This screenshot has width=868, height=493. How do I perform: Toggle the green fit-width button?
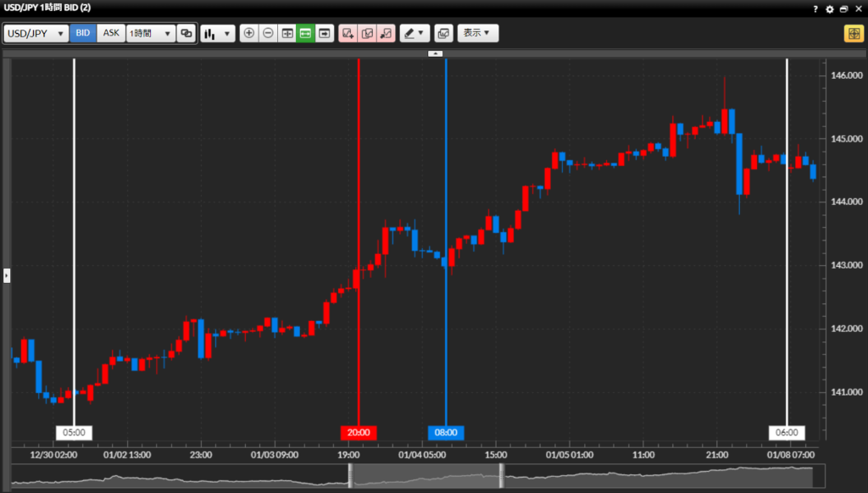(x=305, y=33)
